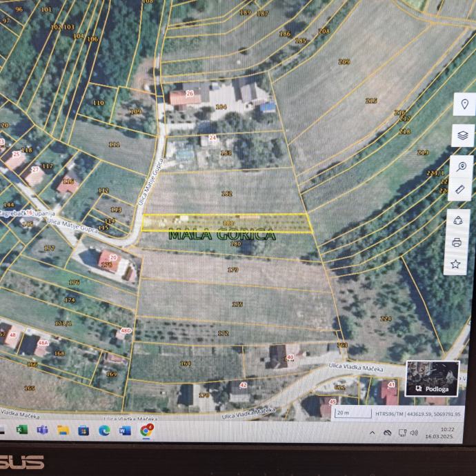Click parcel number 215

[371, 101]
